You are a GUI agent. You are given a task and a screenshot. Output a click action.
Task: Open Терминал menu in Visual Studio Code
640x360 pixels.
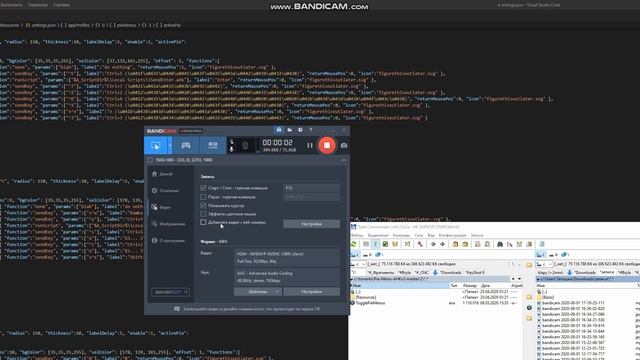(38, 5)
